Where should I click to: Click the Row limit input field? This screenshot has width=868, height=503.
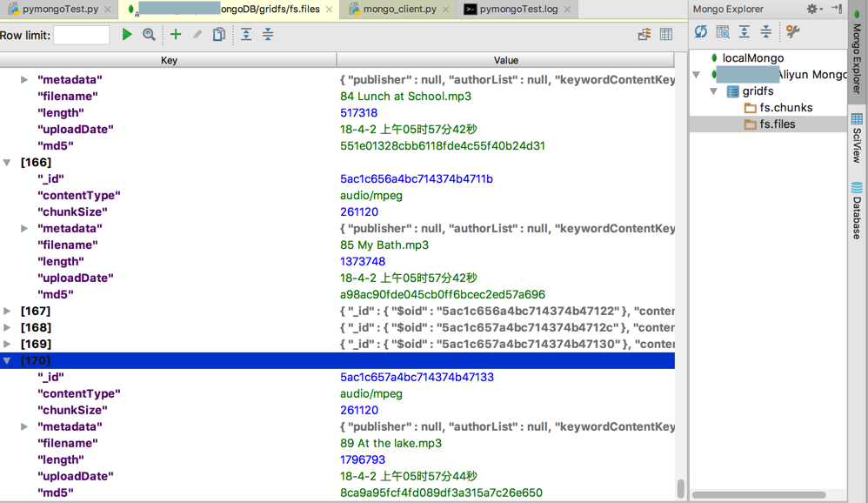pos(82,36)
